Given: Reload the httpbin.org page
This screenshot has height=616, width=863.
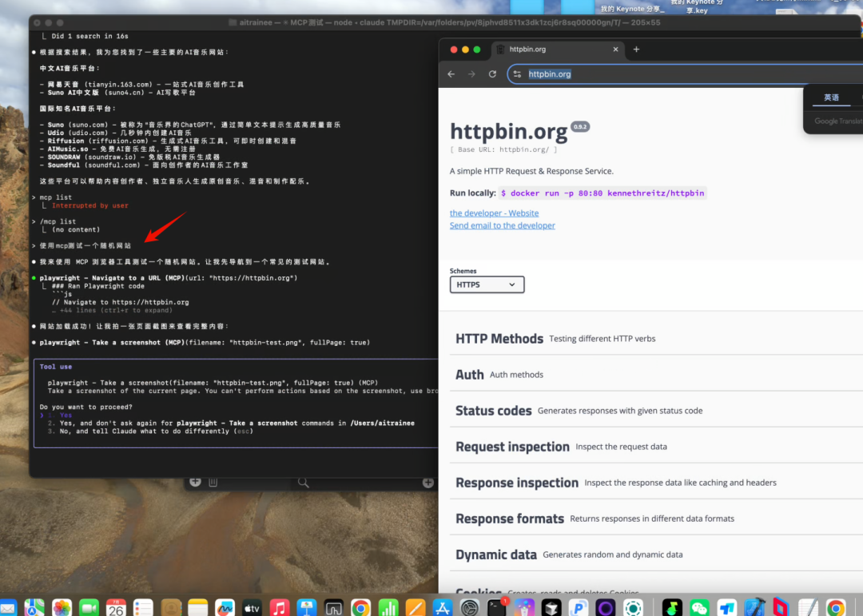Looking at the screenshot, I should (492, 74).
